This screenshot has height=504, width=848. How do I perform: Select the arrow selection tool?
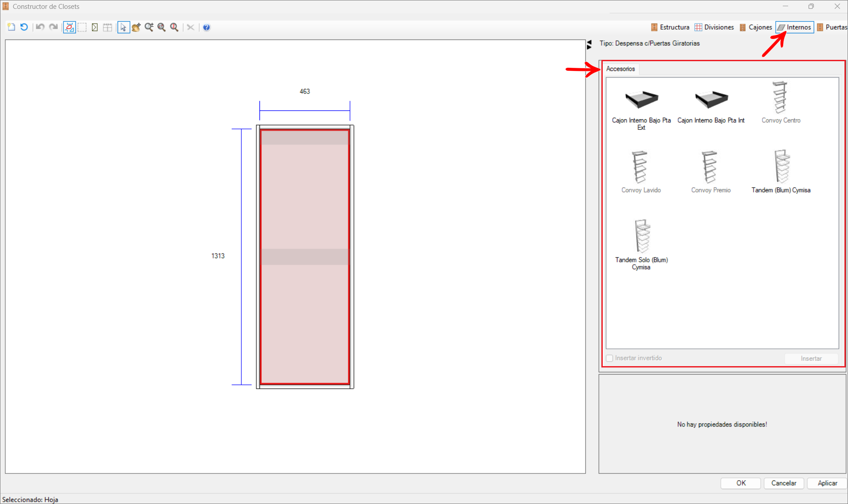click(x=123, y=27)
